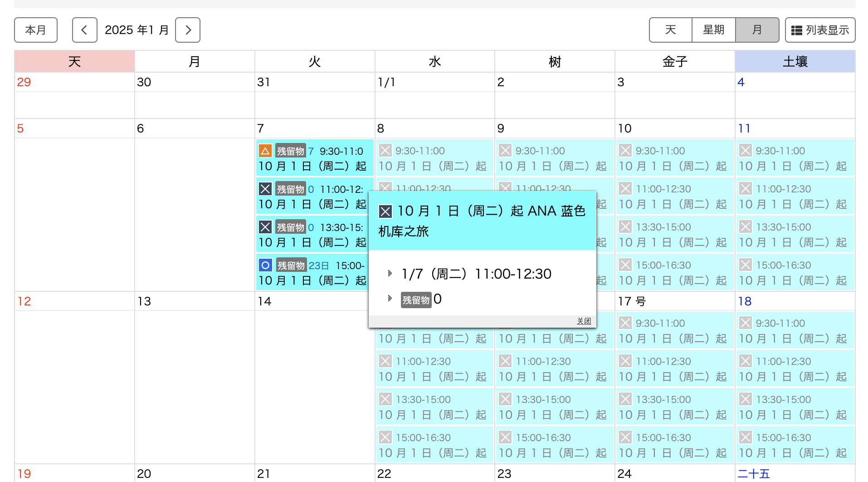This screenshot has height=482, width=868.
Task: Click the X icon on the 11:00-12: slot of January 7
Action: [x=265, y=189]
